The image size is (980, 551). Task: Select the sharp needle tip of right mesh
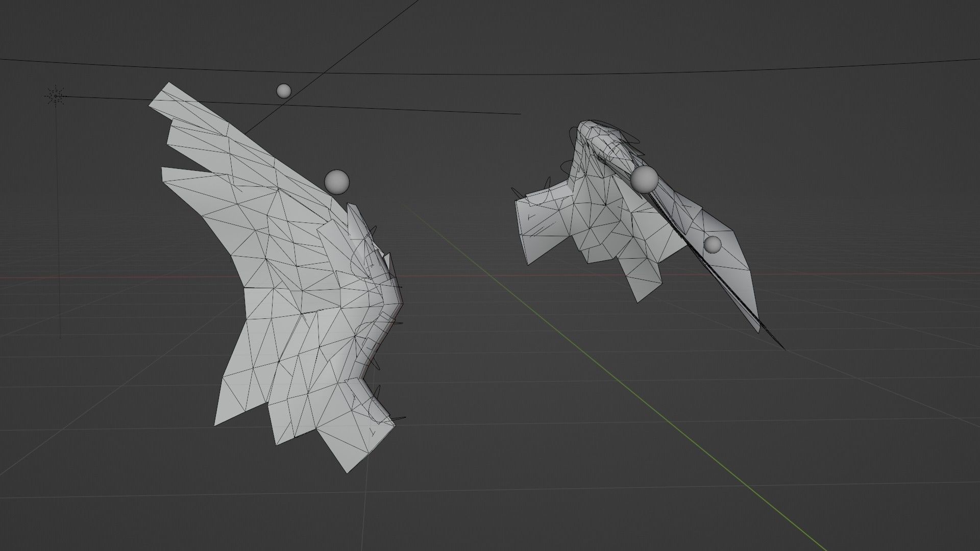[x=782, y=348]
